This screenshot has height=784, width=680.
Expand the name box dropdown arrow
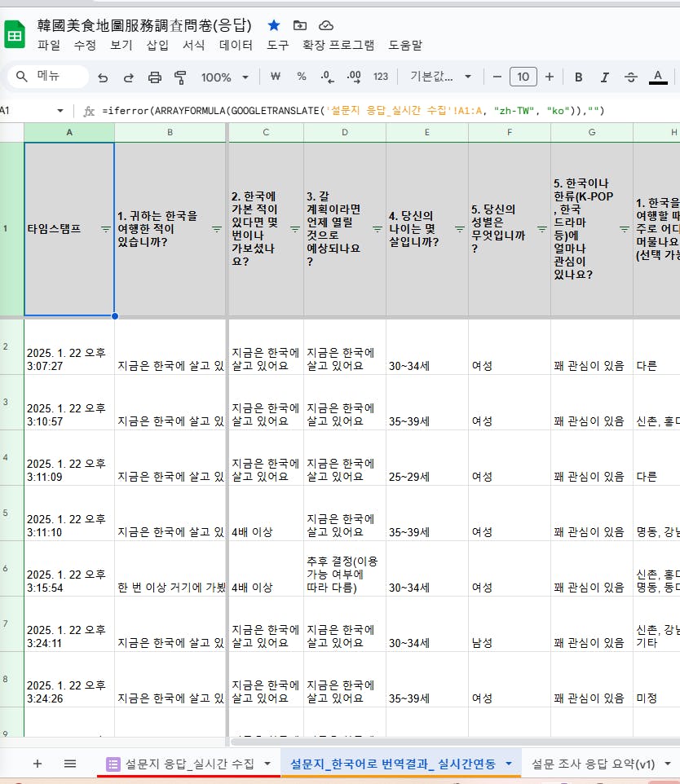[x=60, y=111]
